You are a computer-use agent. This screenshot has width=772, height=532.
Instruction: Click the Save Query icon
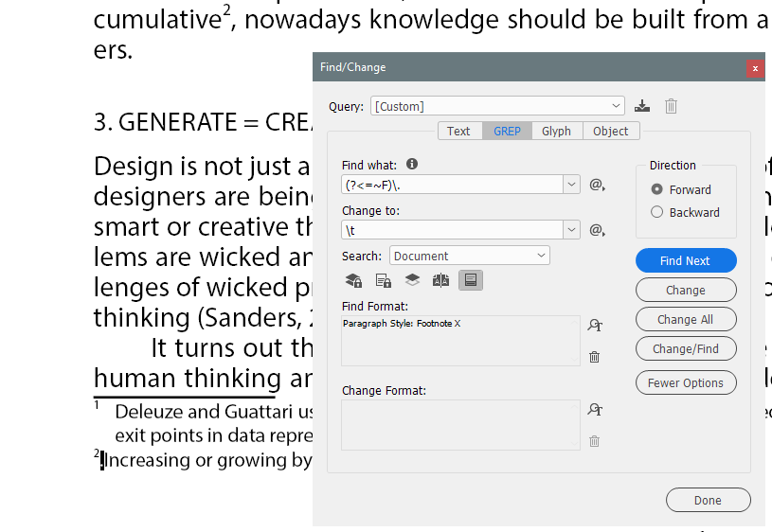tap(643, 106)
